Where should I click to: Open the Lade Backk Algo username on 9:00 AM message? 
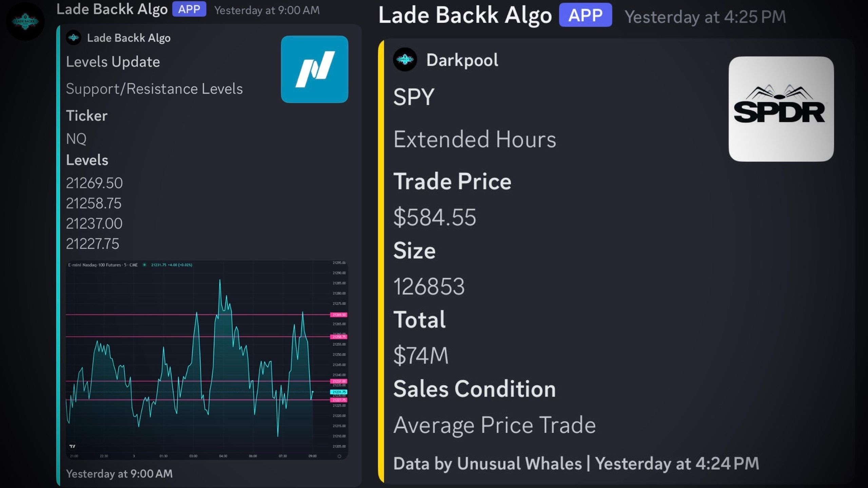click(x=112, y=9)
